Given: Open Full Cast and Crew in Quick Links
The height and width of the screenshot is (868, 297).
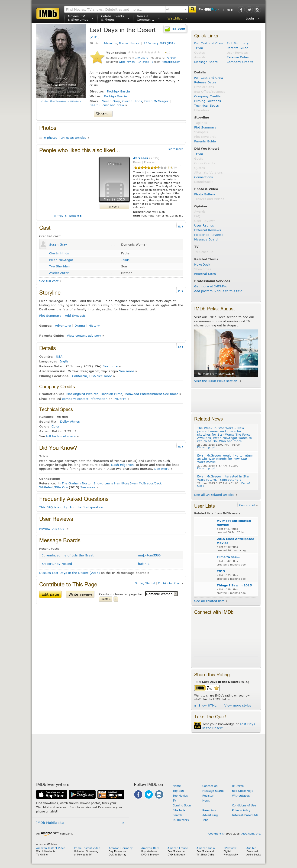Looking at the screenshot, I should click(x=209, y=43).
